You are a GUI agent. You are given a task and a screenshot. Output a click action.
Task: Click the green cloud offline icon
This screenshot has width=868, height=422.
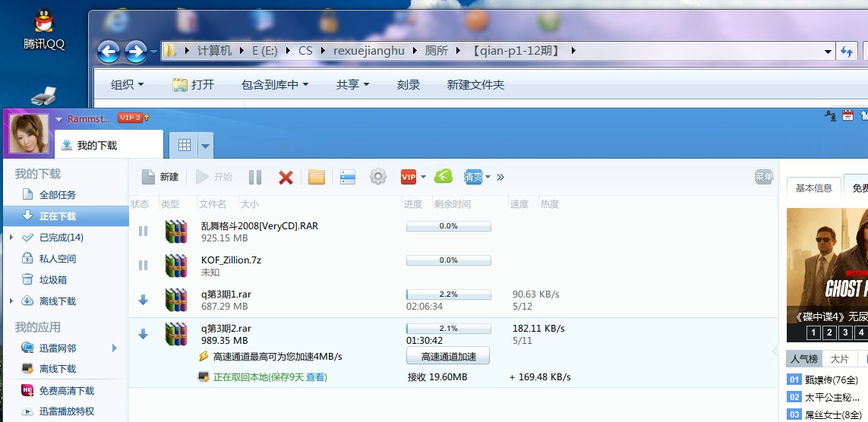coord(443,177)
